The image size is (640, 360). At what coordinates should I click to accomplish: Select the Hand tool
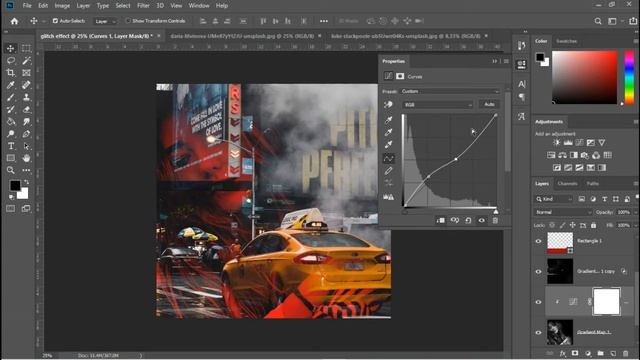26,158
